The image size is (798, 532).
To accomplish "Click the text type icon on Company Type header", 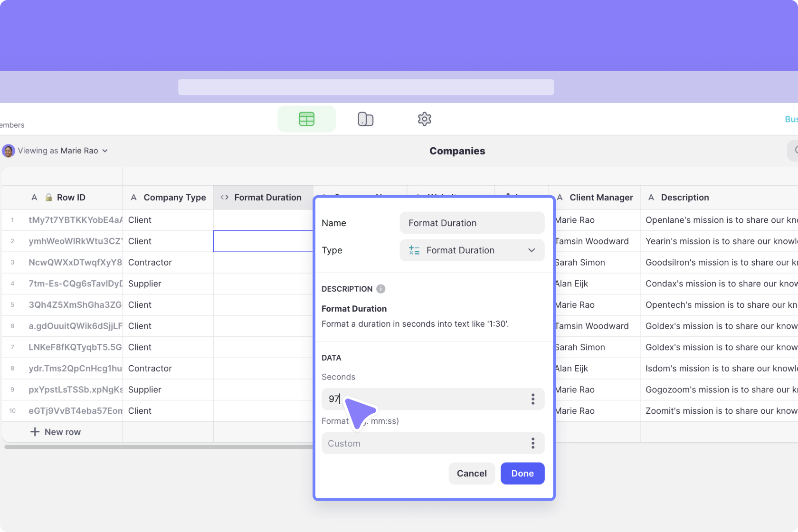I will point(133,197).
